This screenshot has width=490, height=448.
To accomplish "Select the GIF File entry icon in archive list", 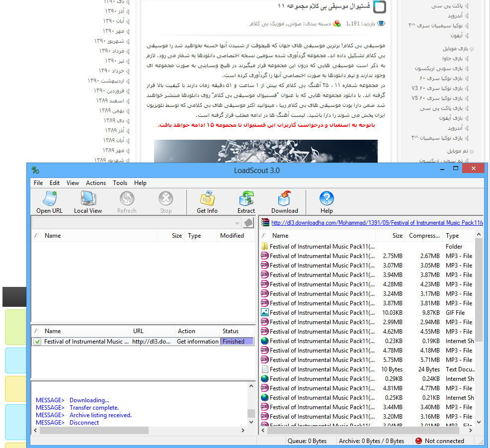I will (x=265, y=313).
